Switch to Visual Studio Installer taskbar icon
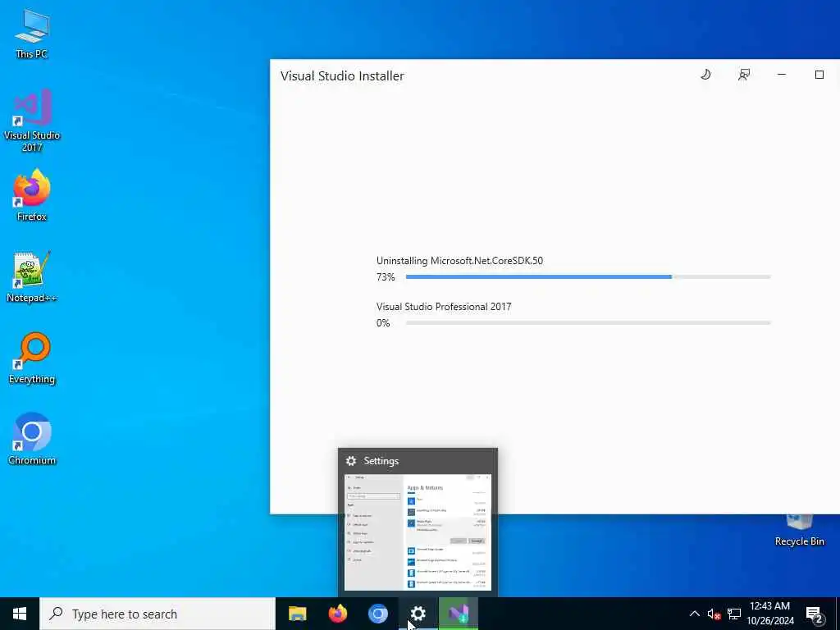This screenshot has height=630, width=840. pyautogui.click(x=458, y=614)
